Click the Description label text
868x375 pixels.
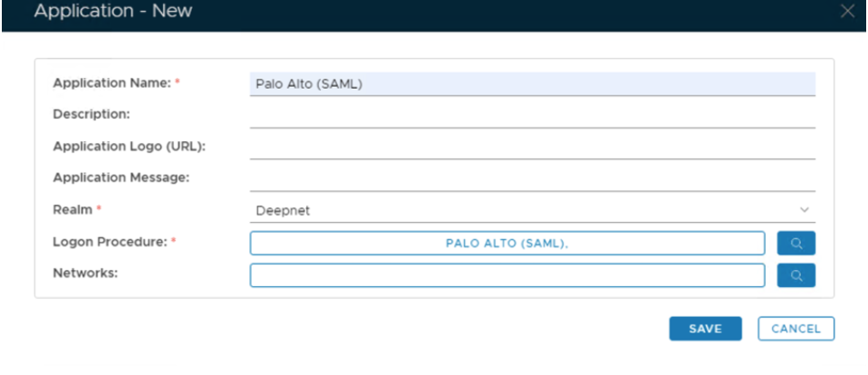click(92, 114)
